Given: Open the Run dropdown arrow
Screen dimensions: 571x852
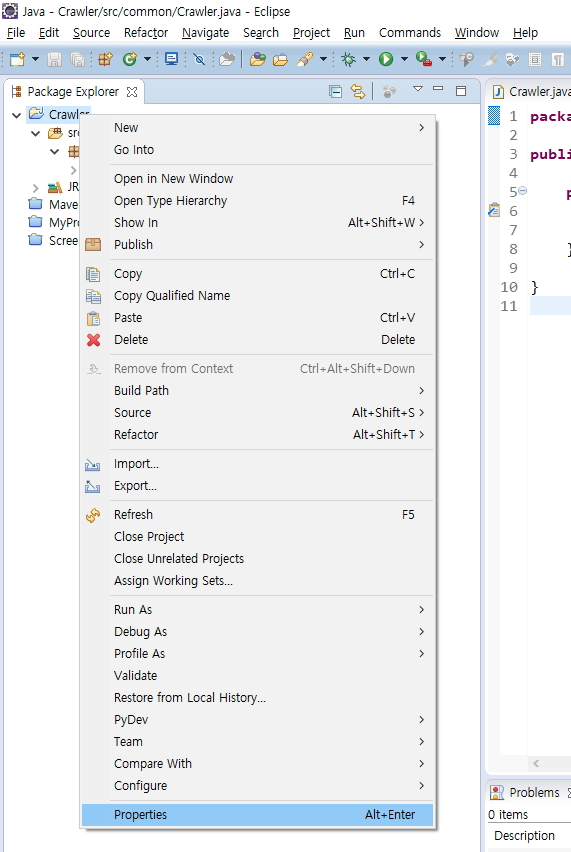Looking at the screenshot, I should coord(404,59).
